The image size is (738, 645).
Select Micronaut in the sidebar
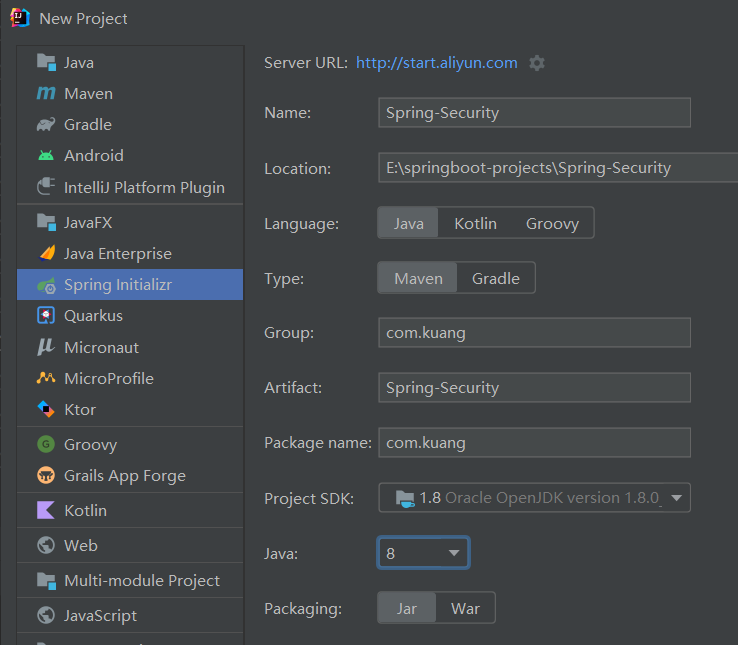pos(130,347)
